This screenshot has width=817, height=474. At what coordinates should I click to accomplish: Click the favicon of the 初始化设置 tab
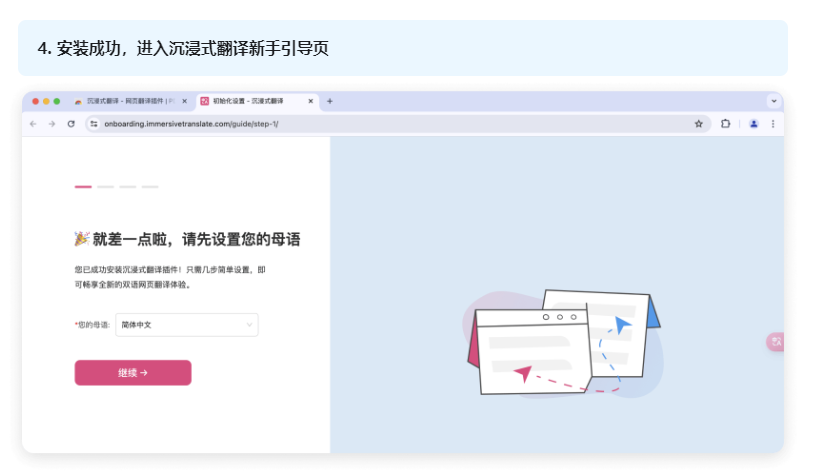[x=205, y=101]
